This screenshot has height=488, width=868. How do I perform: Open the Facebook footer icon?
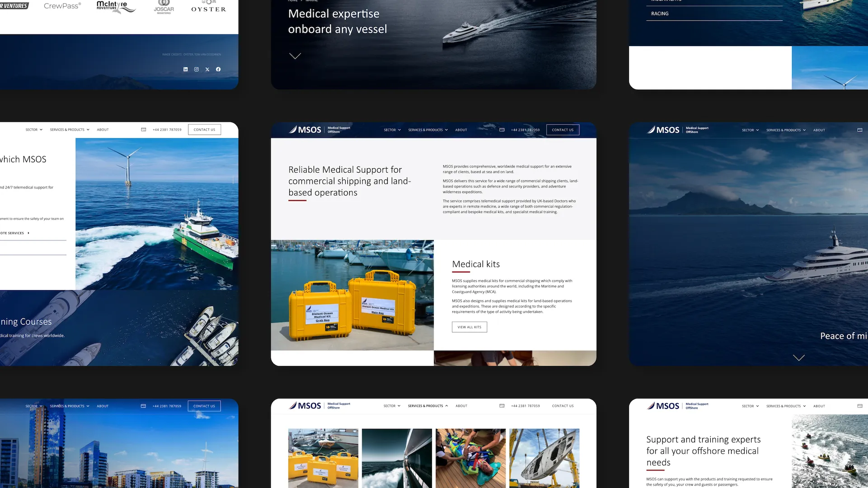218,69
